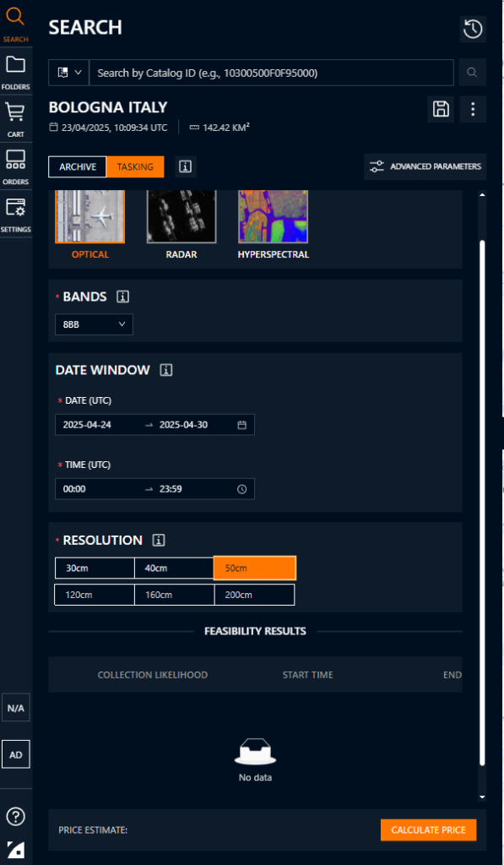Click the Calculate Price button

click(429, 830)
